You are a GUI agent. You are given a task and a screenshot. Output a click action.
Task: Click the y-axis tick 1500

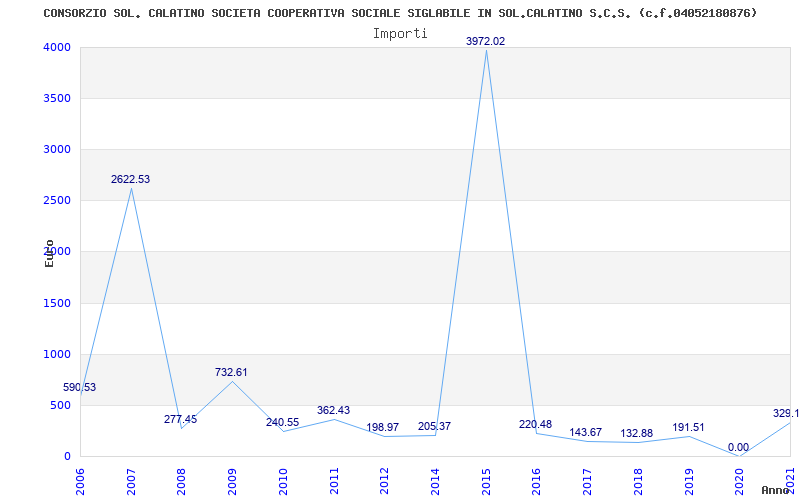[x=56, y=304]
